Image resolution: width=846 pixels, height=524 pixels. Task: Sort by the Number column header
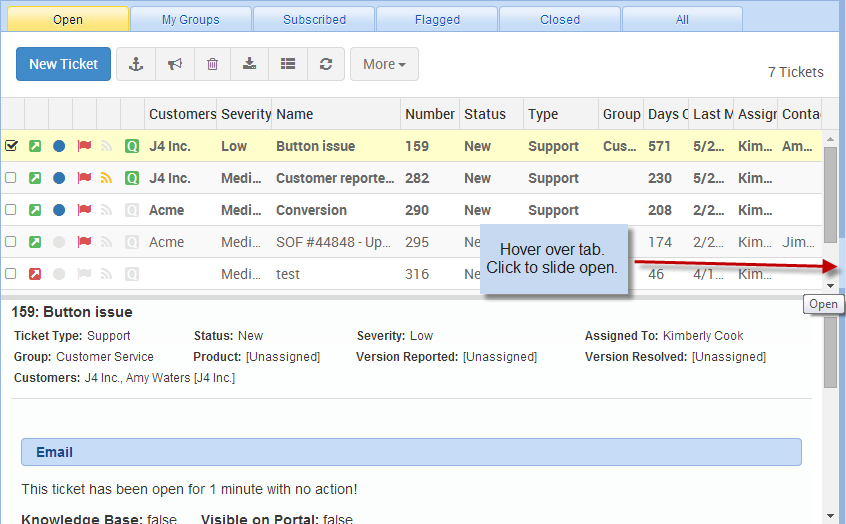(430, 114)
